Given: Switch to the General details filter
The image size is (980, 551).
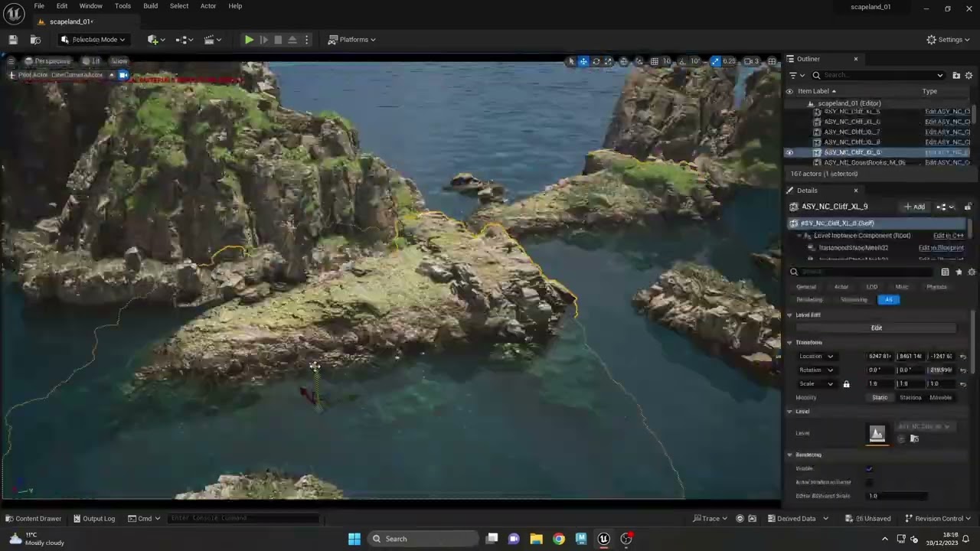Looking at the screenshot, I should coord(806,287).
